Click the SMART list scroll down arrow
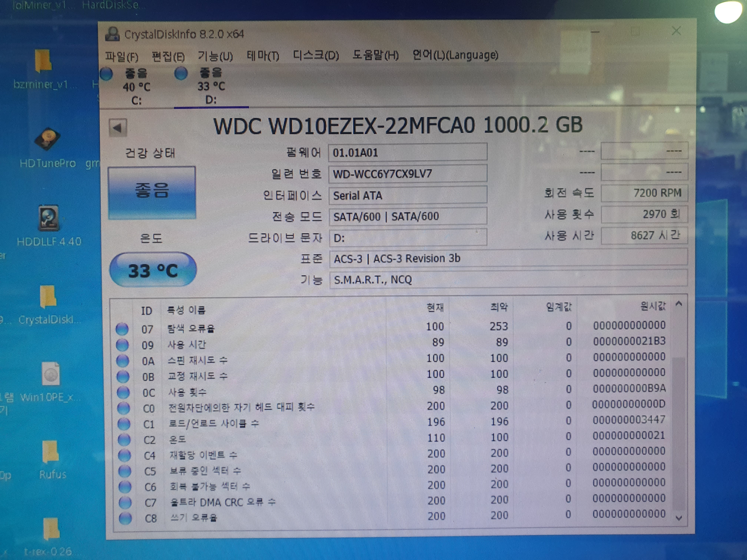 click(x=679, y=518)
